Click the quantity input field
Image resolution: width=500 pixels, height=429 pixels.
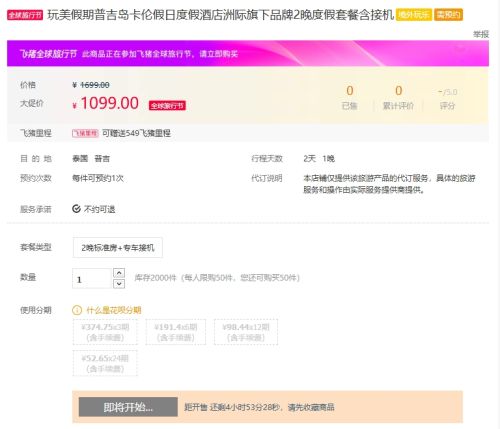92,279
